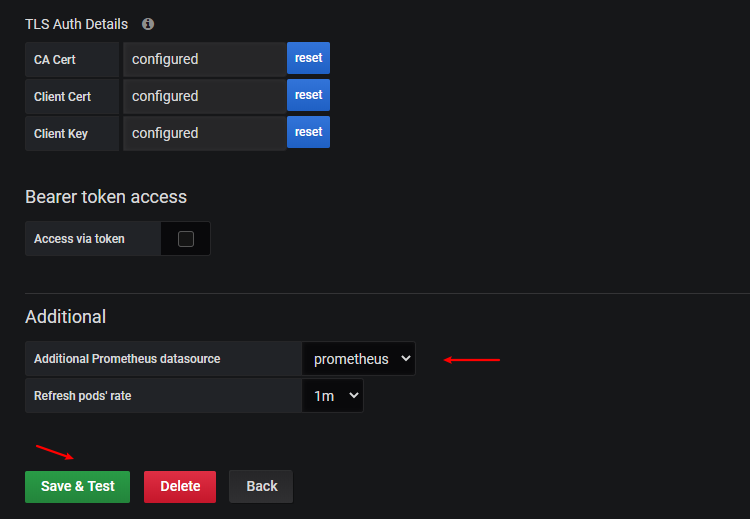Click the CA Cert label

tap(55, 59)
